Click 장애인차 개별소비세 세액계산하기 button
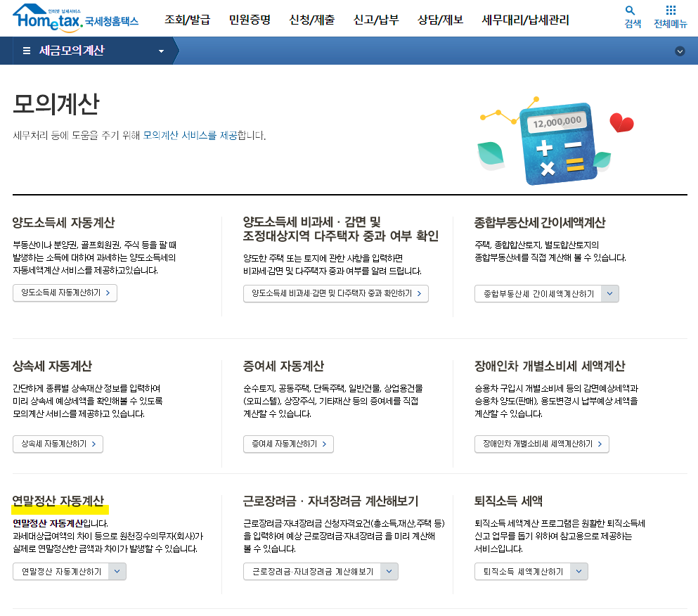This screenshot has height=616, width=698. [x=541, y=444]
